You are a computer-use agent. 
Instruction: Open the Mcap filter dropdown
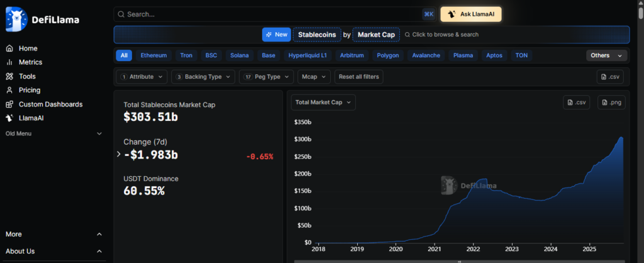click(x=314, y=77)
